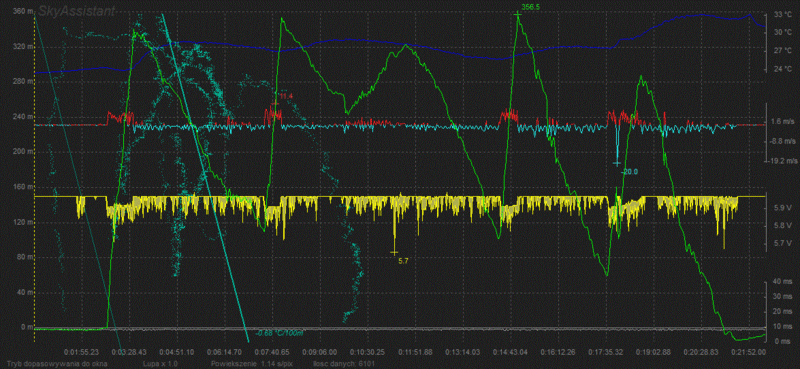Click the -20.0 sink rate marker
Image resolution: width=800 pixels, height=369 pixels.
tap(629, 172)
